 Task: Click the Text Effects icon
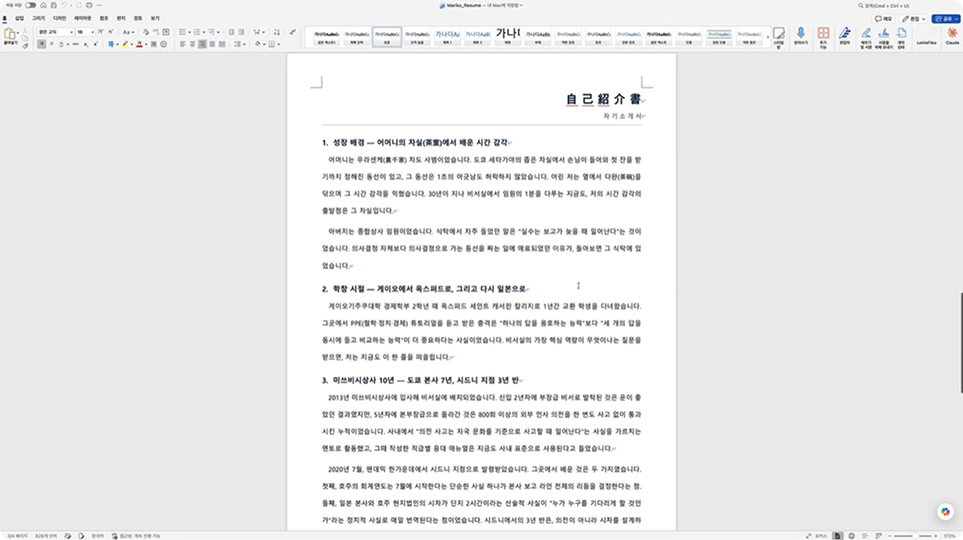point(111,44)
